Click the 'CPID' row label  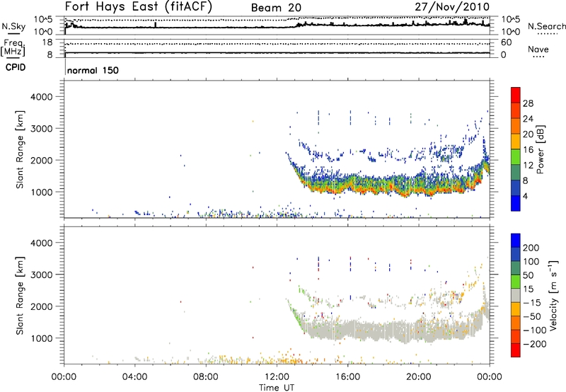[x=16, y=67]
